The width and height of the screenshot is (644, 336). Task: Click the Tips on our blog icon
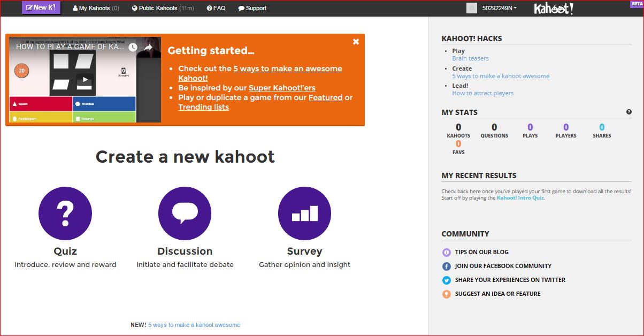pyautogui.click(x=447, y=252)
